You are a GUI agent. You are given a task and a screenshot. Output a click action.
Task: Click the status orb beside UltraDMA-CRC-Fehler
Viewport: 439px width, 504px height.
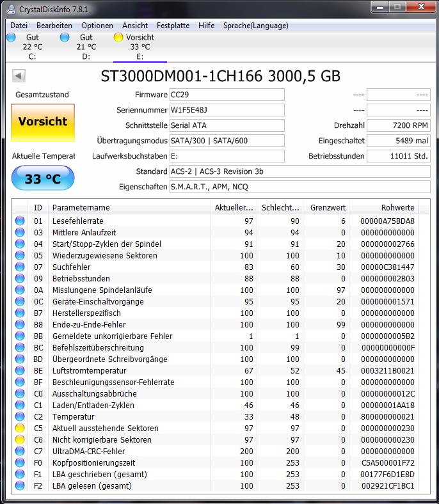(x=20, y=452)
